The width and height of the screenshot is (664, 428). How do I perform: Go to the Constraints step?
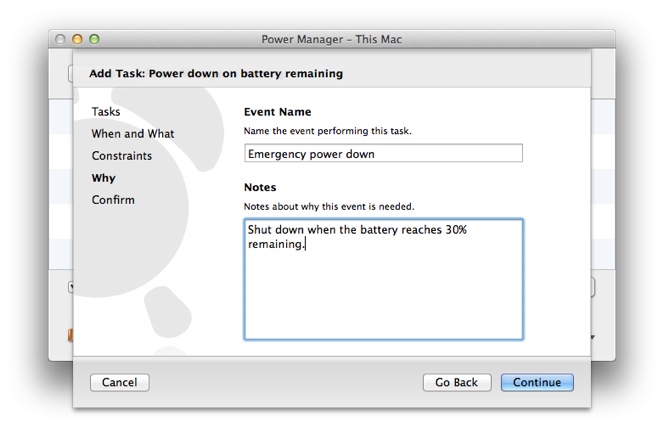coord(122,156)
